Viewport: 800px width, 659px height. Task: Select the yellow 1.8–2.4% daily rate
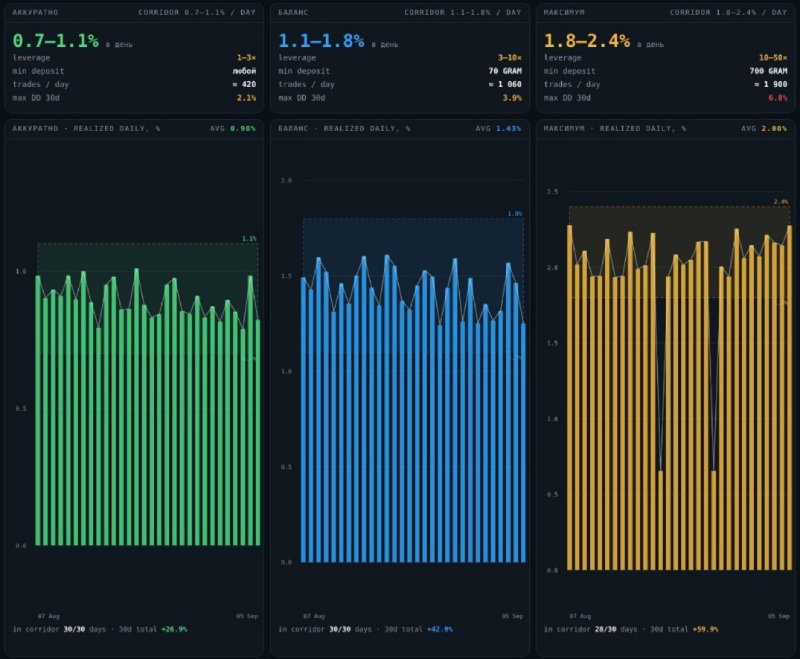(587, 41)
